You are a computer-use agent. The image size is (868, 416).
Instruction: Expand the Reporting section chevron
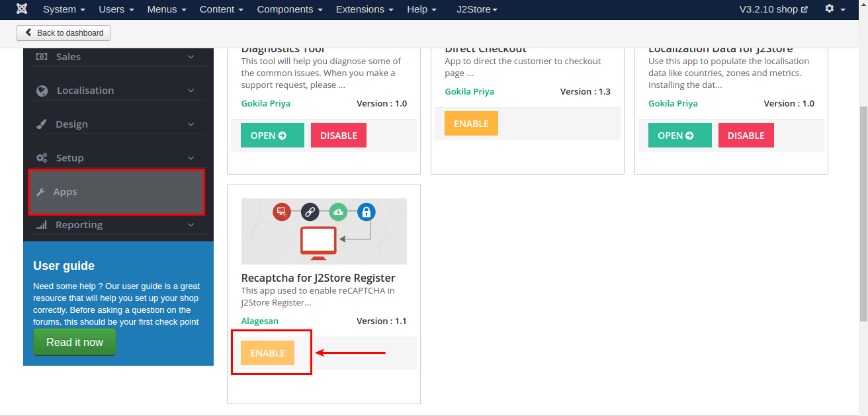pos(191,225)
